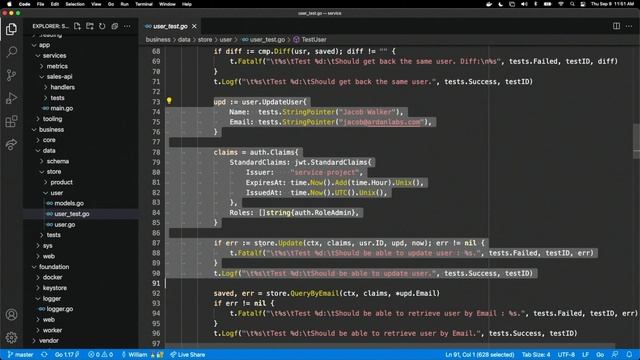Click the lightbulb code action on line 73

point(169,100)
